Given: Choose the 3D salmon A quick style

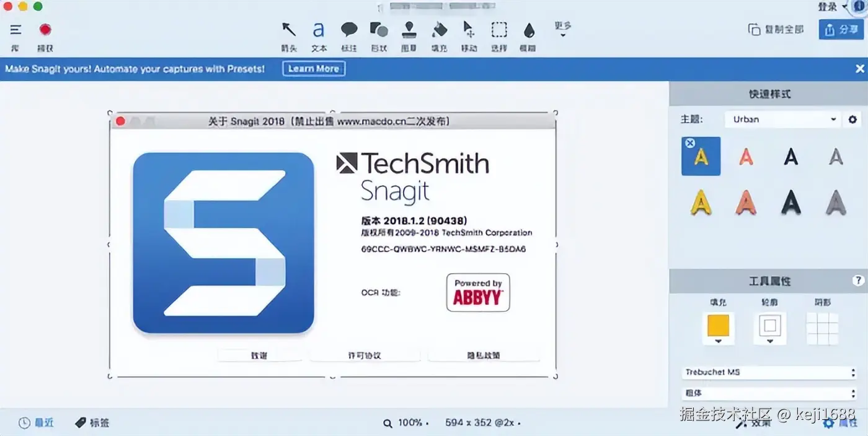Looking at the screenshot, I should click(x=746, y=202).
